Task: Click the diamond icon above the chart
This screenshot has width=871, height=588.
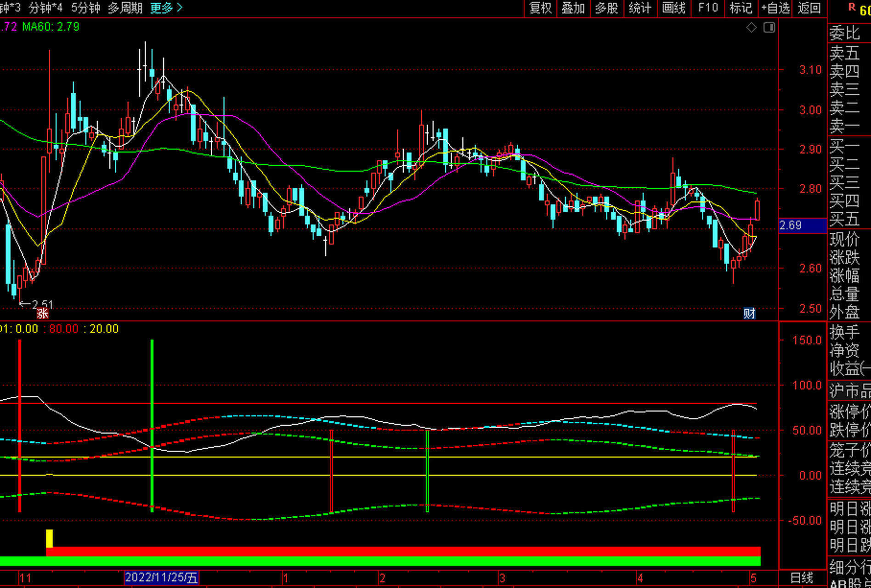Action: (751, 28)
